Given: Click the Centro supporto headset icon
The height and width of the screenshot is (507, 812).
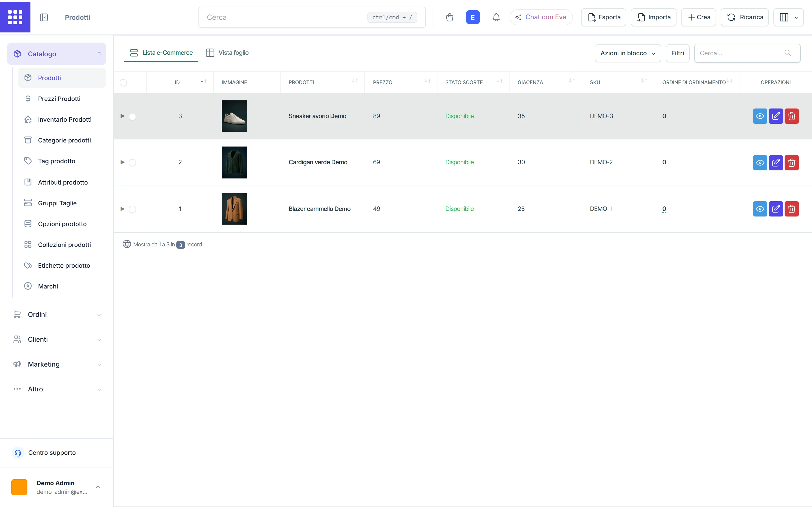Looking at the screenshot, I should pyautogui.click(x=18, y=453).
